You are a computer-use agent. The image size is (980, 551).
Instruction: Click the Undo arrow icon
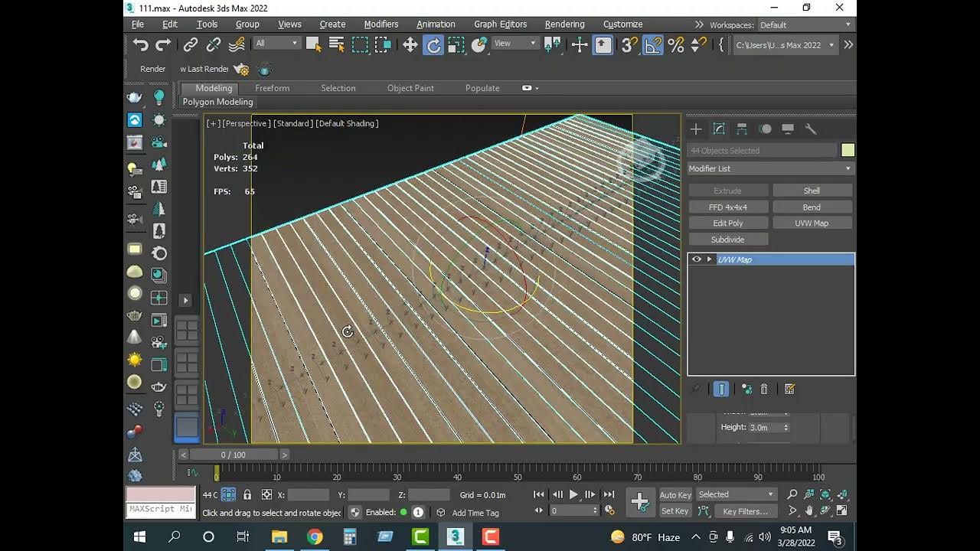(140, 45)
